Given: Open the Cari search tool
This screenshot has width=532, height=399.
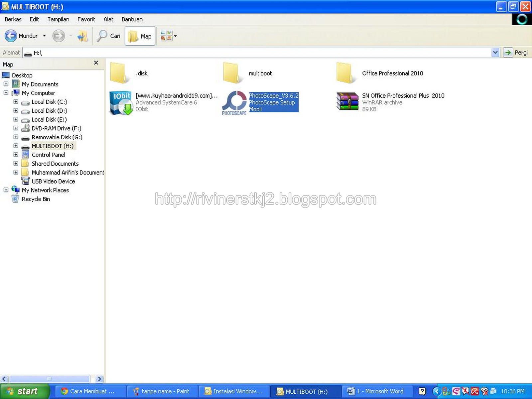Looking at the screenshot, I should (109, 36).
